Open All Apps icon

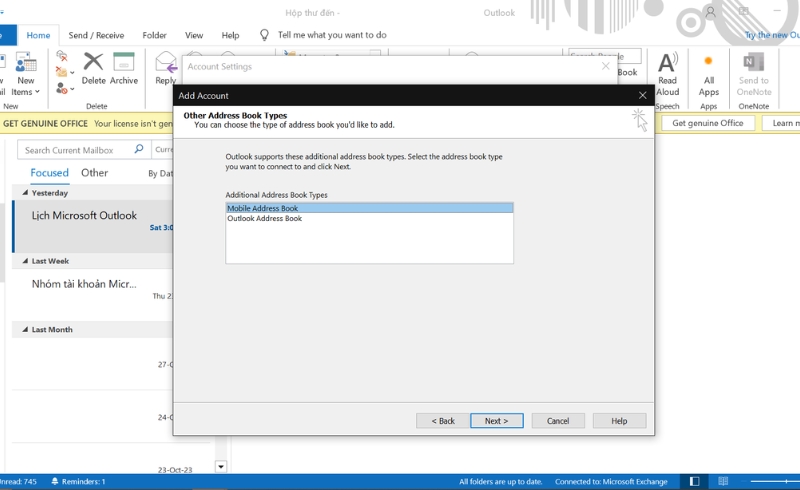[x=708, y=61]
